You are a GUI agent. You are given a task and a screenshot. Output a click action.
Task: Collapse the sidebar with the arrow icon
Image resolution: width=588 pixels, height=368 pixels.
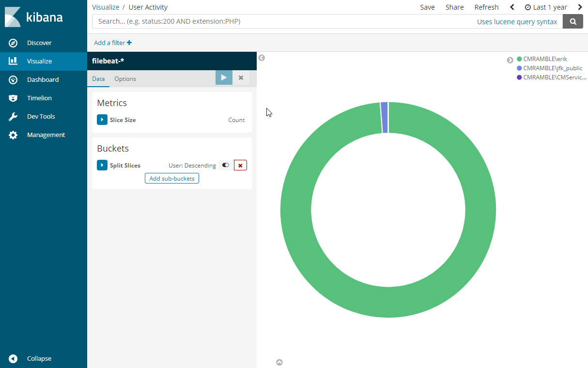(13, 359)
